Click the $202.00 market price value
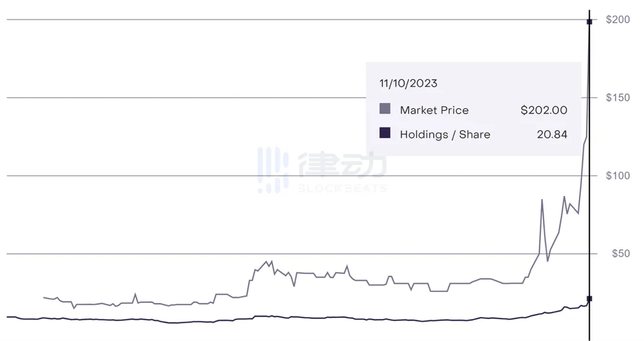644x341 pixels. coord(544,110)
